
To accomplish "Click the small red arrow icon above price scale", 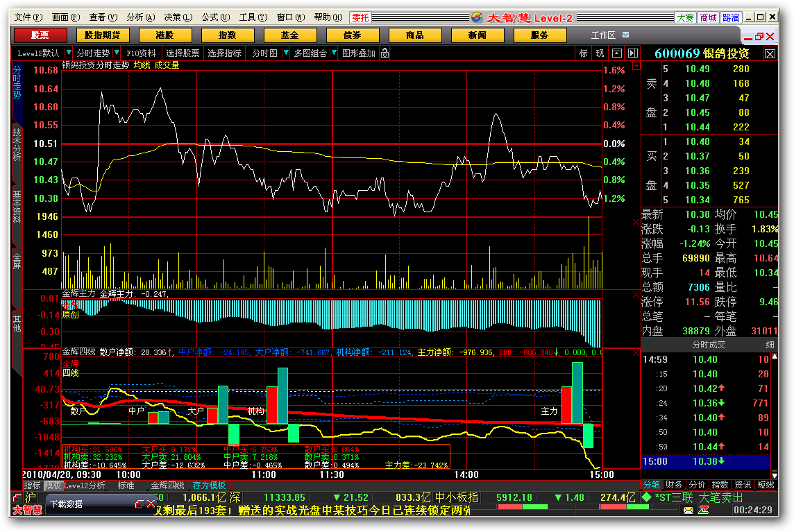I will (x=636, y=66).
